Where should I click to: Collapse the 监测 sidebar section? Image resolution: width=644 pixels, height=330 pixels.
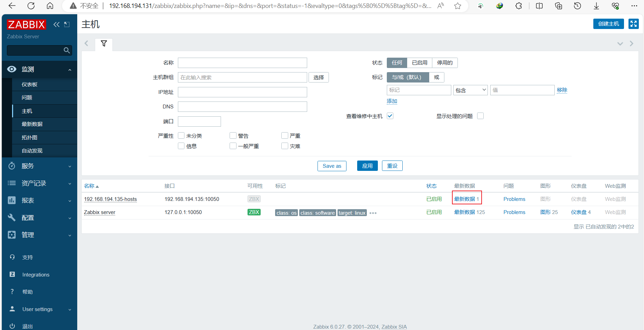pos(39,69)
